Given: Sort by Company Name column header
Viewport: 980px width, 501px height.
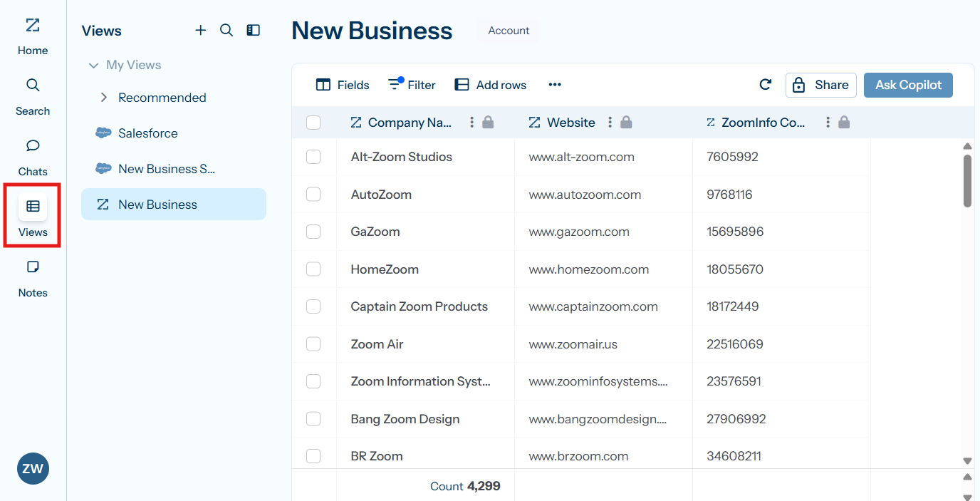Looking at the screenshot, I should coord(410,123).
